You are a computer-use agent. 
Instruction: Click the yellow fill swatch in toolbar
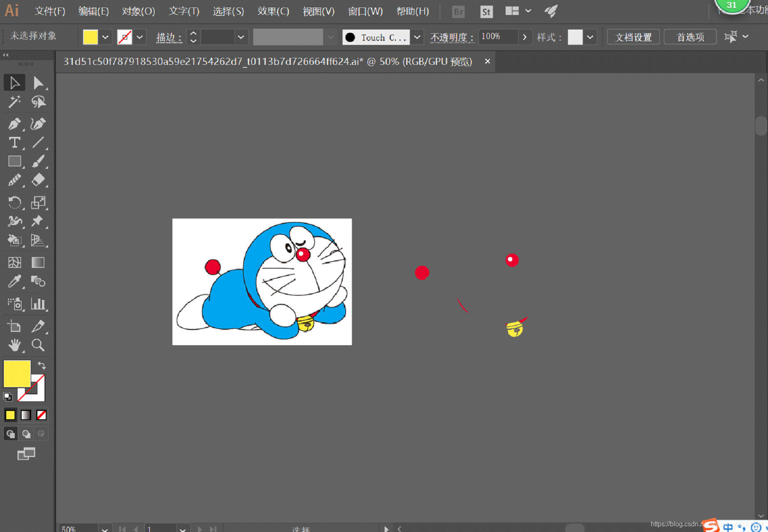click(x=17, y=374)
